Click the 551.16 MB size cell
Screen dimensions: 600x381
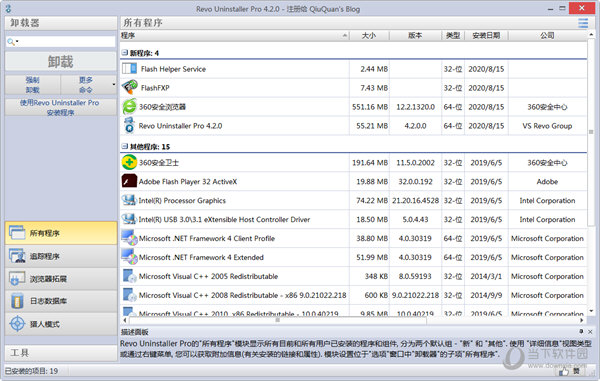coord(370,107)
